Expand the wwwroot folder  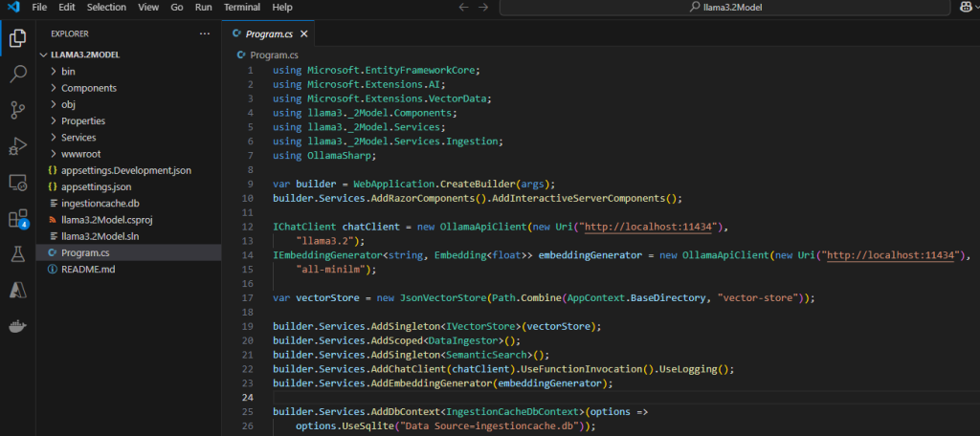point(54,154)
